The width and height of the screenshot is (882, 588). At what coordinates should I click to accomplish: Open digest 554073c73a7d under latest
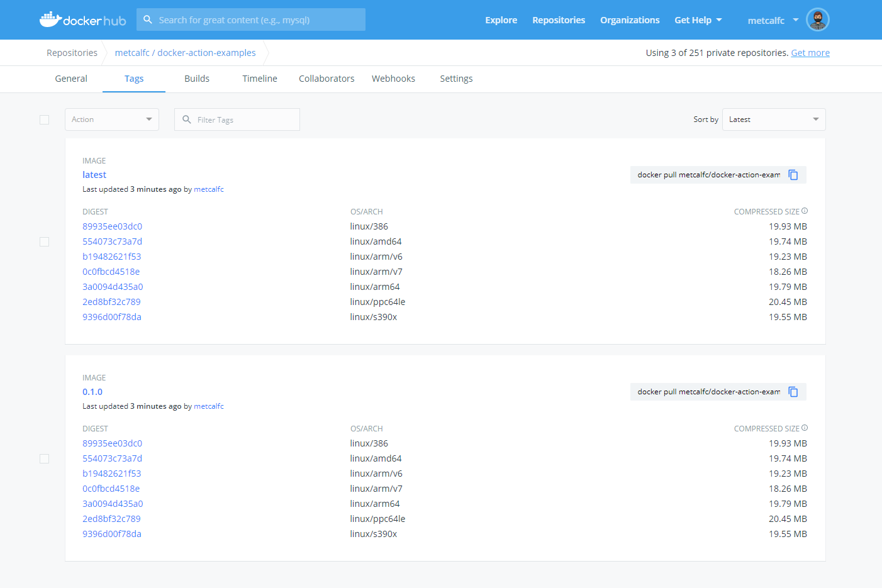112,241
